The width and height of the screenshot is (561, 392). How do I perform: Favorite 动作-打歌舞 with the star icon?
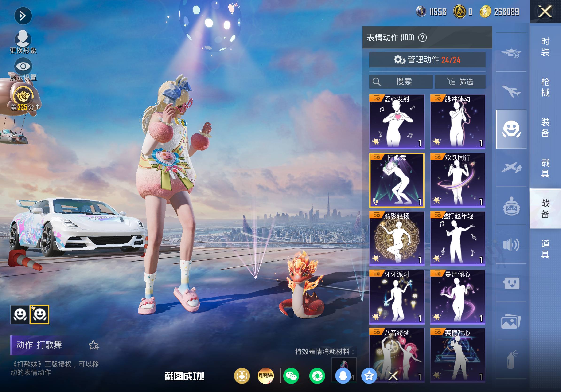93,345
